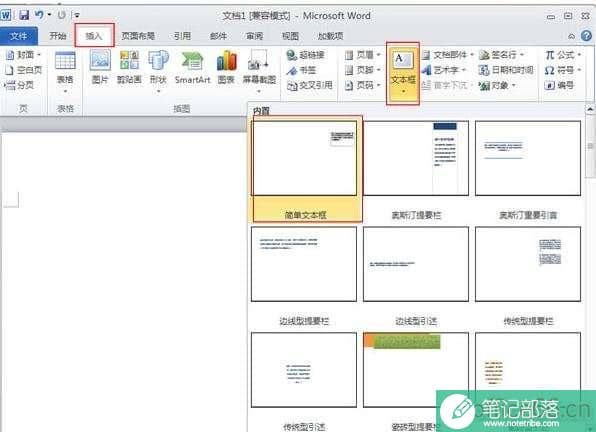Click the 图片 (Picture) insert icon
This screenshot has width=596, height=432.
coord(100,67)
